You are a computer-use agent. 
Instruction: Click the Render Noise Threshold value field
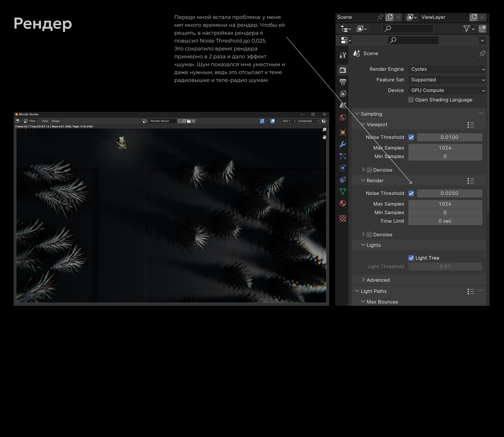coord(449,193)
